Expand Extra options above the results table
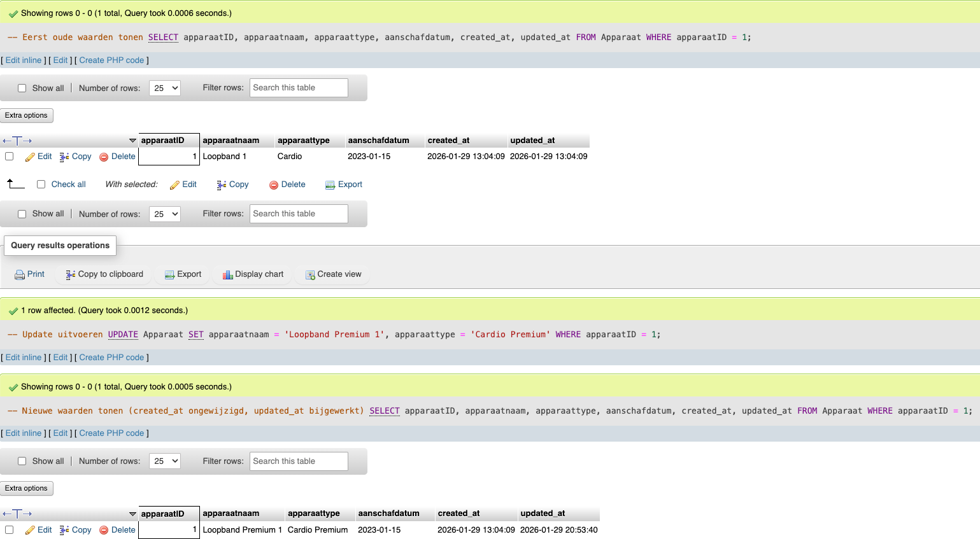 [27, 115]
